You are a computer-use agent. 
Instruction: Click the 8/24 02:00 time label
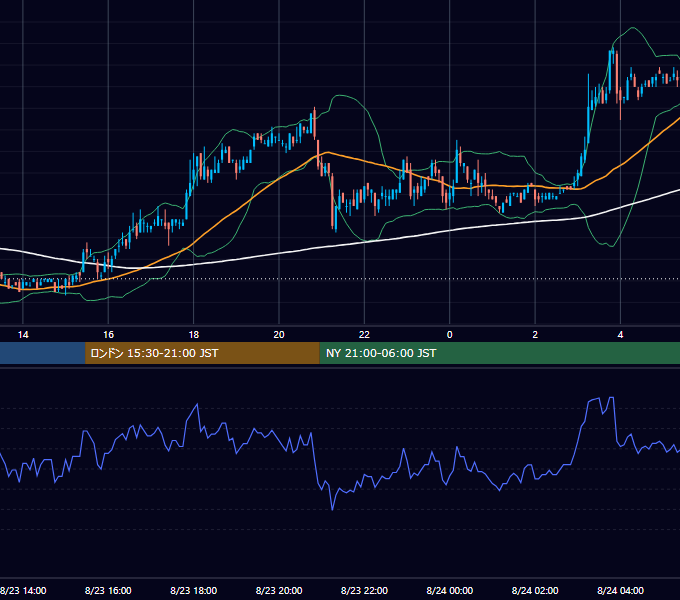(x=535, y=590)
